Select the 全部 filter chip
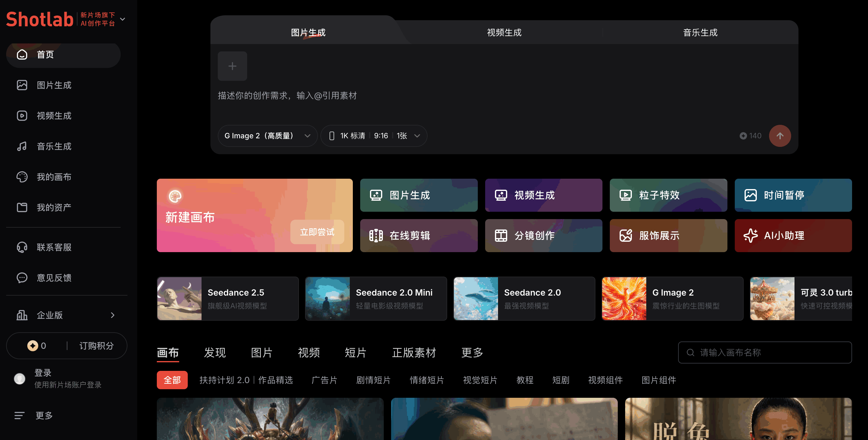868x440 pixels. tap(172, 380)
